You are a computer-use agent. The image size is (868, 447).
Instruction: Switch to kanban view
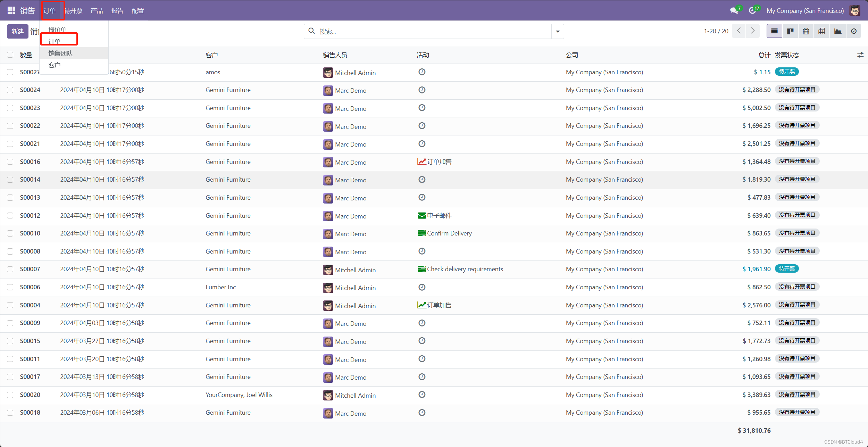coord(790,31)
